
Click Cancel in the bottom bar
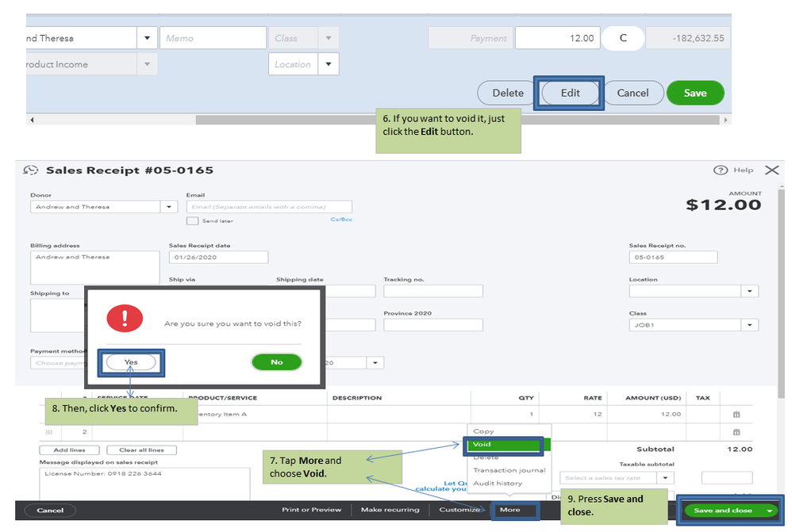coord(50,511)
